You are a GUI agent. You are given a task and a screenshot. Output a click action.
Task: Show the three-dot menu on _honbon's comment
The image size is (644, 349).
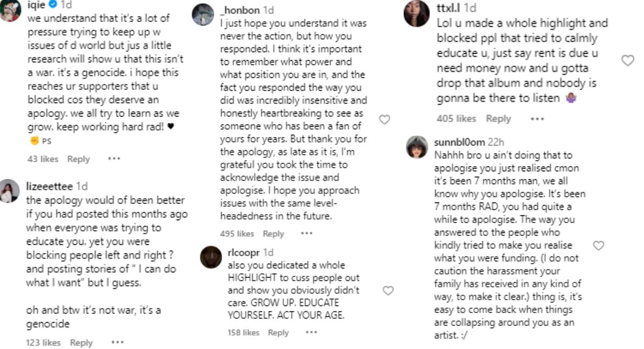coord(306,234)
